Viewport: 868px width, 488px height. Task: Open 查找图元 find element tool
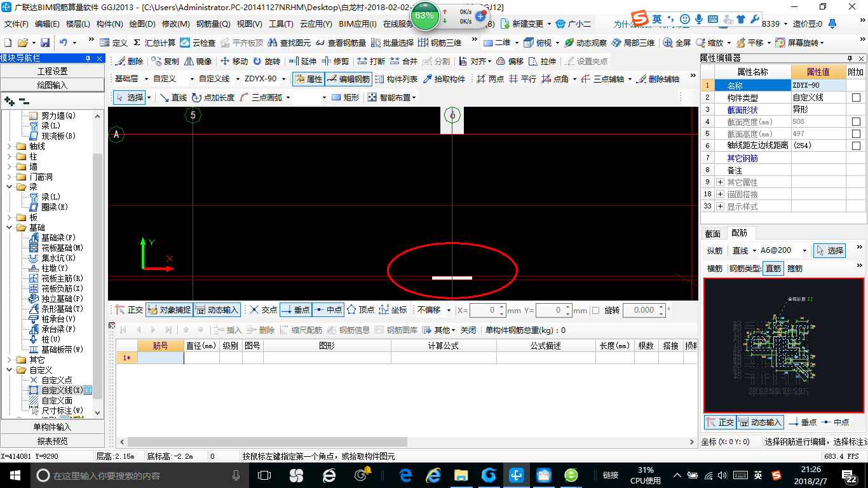pos(289,43)
